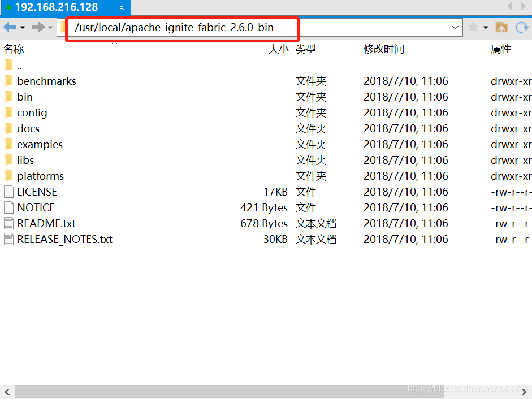Click the bin folder icon
532x399 pixels.
click(9, 97)
